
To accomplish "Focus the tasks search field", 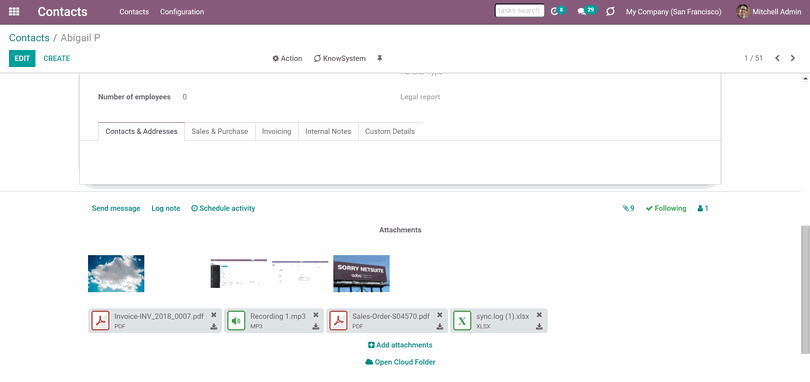I will (x=519, y=10).
